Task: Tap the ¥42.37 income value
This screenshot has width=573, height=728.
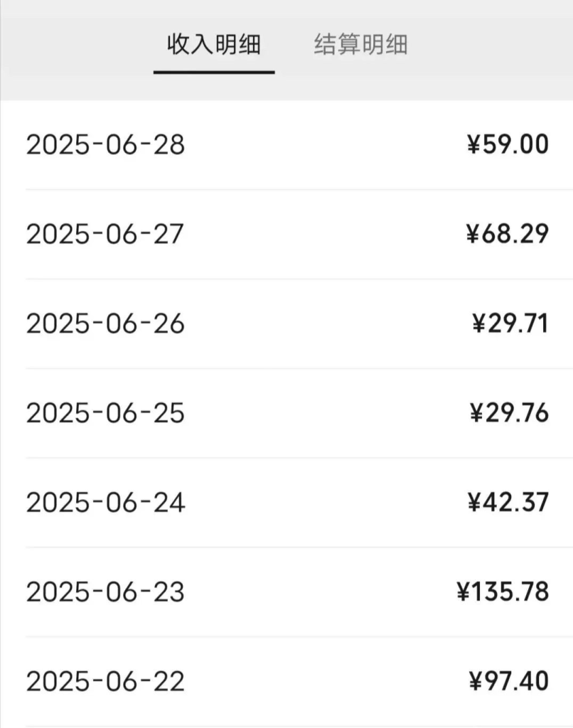Action: tap(508, 503)
